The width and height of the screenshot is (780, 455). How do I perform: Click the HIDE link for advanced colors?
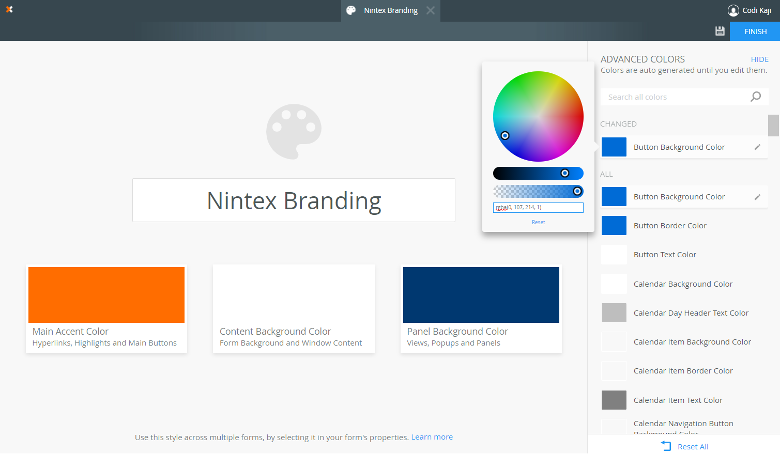tap(759, 59)
